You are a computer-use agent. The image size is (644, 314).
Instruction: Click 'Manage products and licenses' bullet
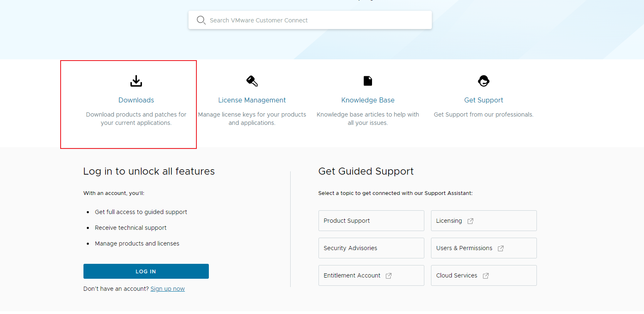coord(137,243)
